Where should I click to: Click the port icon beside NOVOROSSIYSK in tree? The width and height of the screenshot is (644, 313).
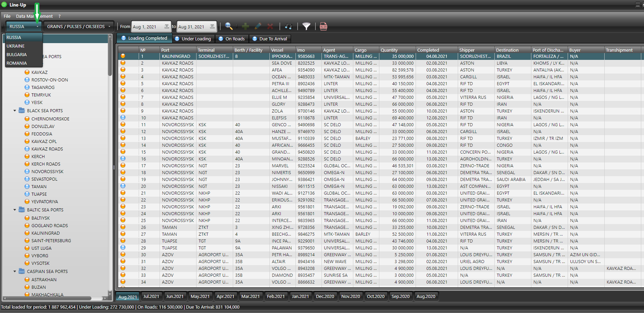pos(27,171)
